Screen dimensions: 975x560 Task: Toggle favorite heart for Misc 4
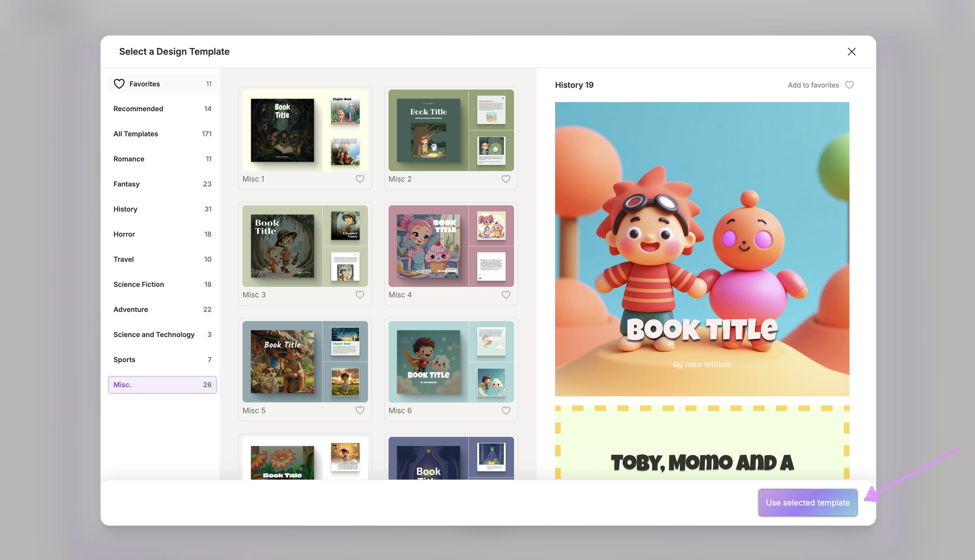[x=505, y=295]
